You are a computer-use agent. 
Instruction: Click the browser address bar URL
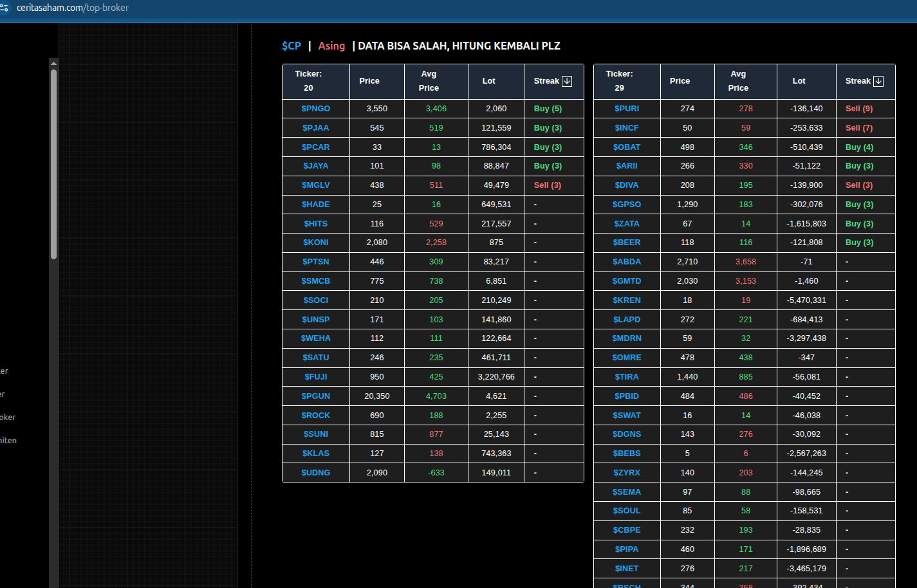(x=73, y=8)
